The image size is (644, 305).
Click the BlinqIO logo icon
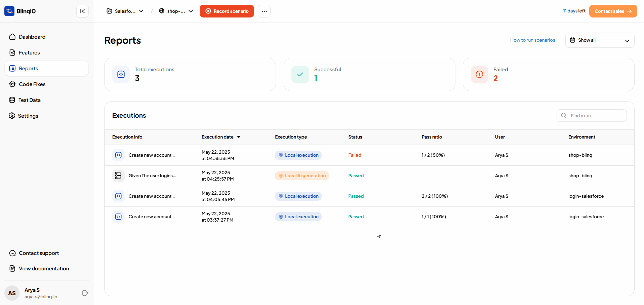pos(9,11)
